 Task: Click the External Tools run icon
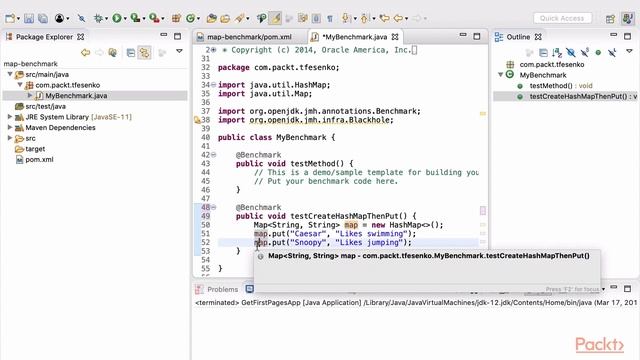(x=154, y=18)
